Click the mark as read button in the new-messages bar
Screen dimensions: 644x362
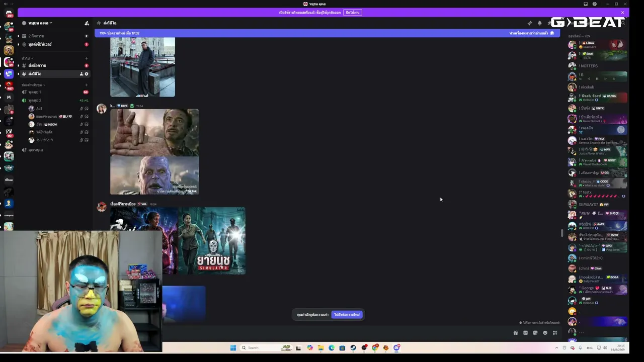tap(531, 33)
